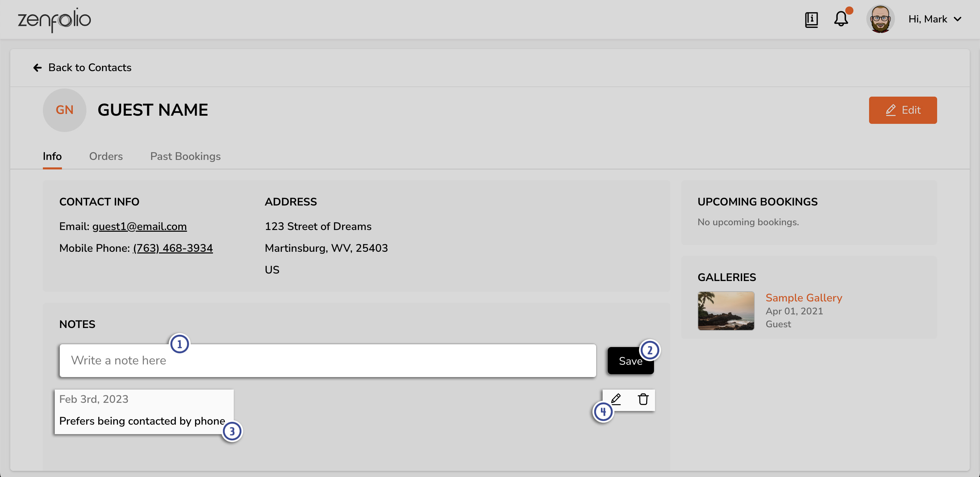Click the pencil icon inside Edit button

(x=891, y=110)
